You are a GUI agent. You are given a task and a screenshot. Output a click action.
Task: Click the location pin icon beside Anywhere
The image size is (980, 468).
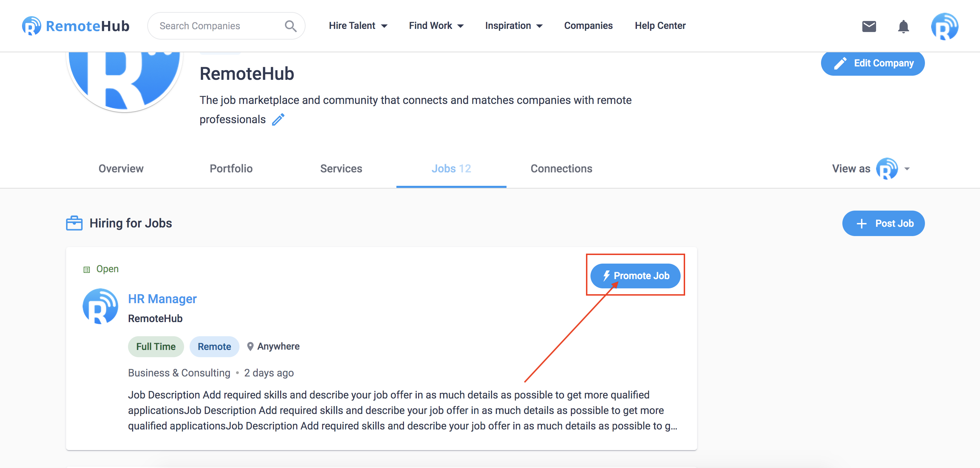click(250, 346)
